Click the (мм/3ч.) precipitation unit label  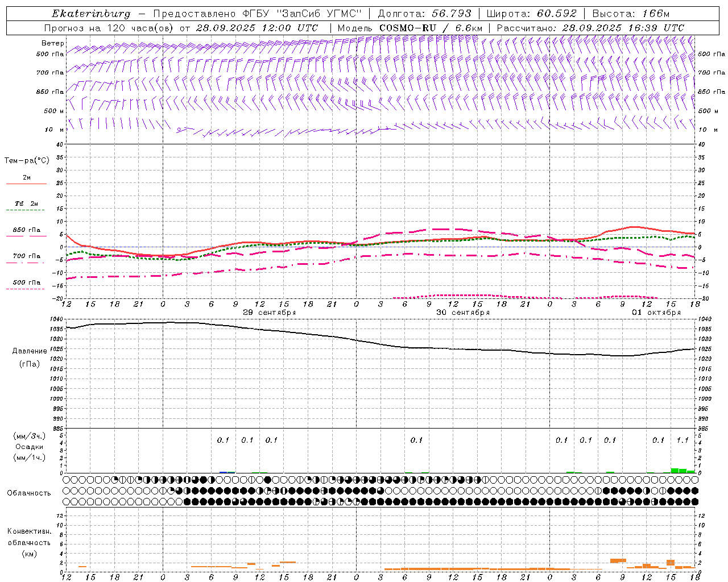click(x=30, y=436)
